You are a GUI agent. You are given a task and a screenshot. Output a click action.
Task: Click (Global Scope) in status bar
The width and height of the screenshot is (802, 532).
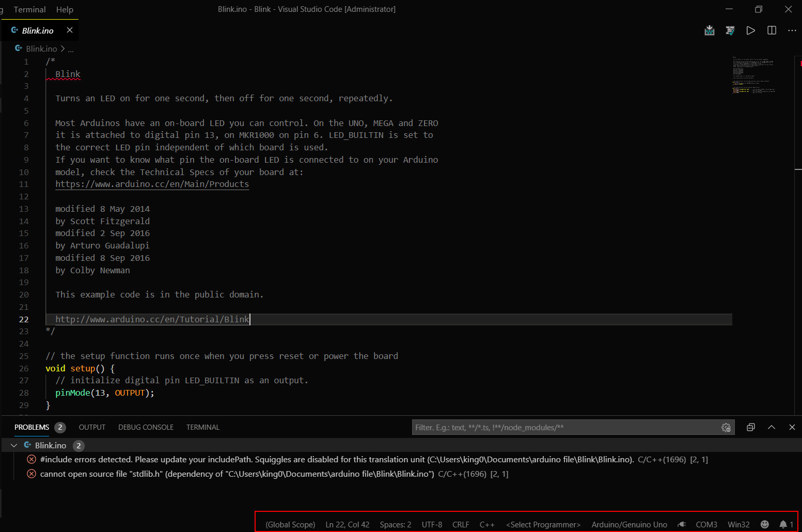coord(290,524)
